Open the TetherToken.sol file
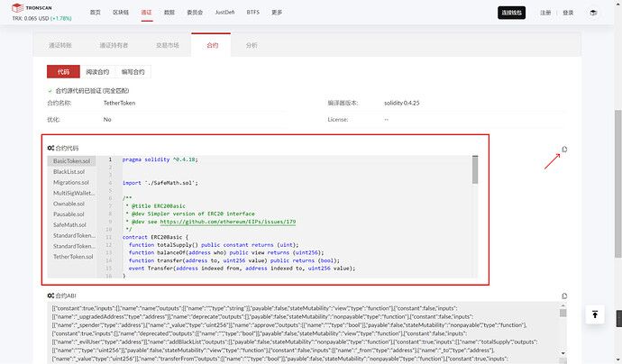Image resolution: width=622 pixels, height=364 pixels. coord(73,257)
